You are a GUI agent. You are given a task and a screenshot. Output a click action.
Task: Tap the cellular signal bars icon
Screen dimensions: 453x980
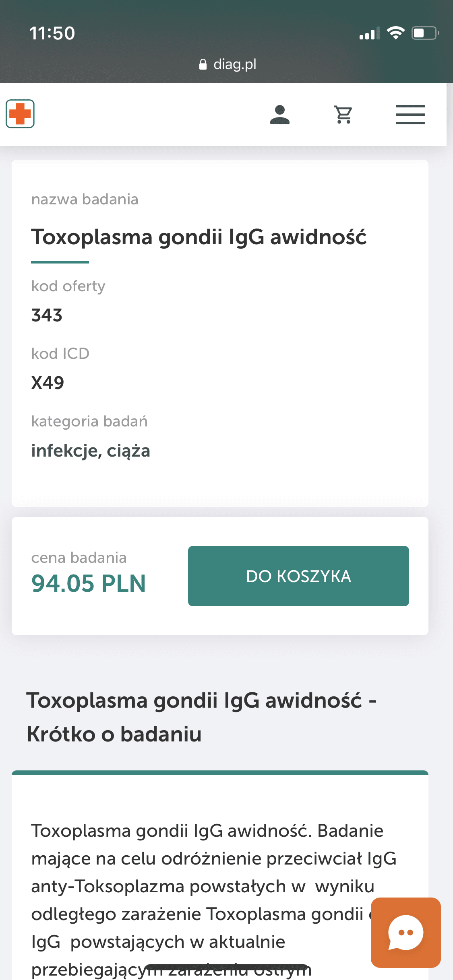tap(369, 34)
